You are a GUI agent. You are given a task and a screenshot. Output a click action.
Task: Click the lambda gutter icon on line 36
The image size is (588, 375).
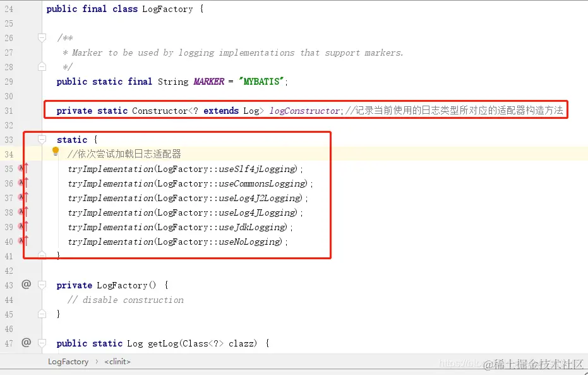[23, 183]
